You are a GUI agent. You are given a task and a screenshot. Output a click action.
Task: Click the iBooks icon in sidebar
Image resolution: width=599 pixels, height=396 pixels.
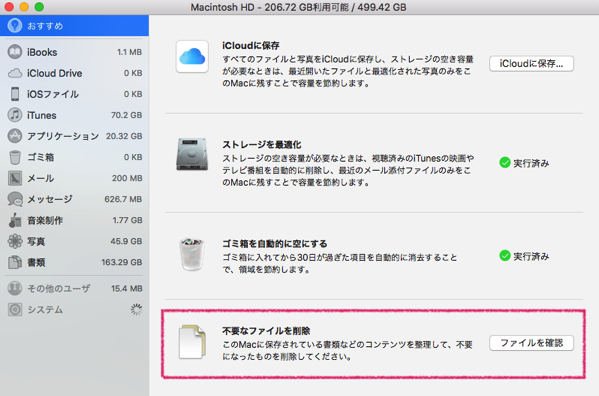[15, 52]
